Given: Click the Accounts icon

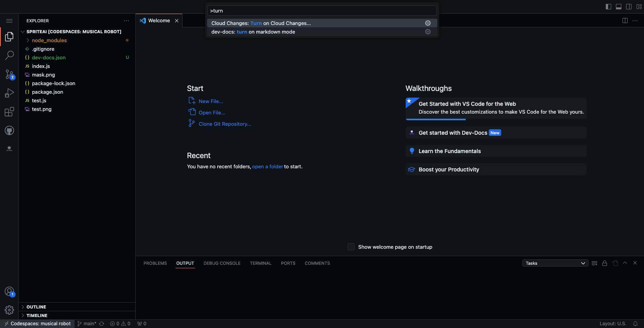Looking at the screenshot, I should [9, 292].
